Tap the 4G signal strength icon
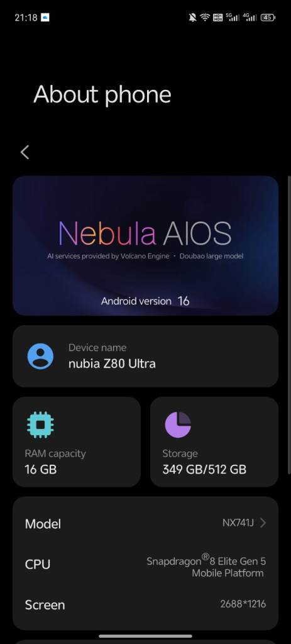291x644 pixels. [250, 17]
